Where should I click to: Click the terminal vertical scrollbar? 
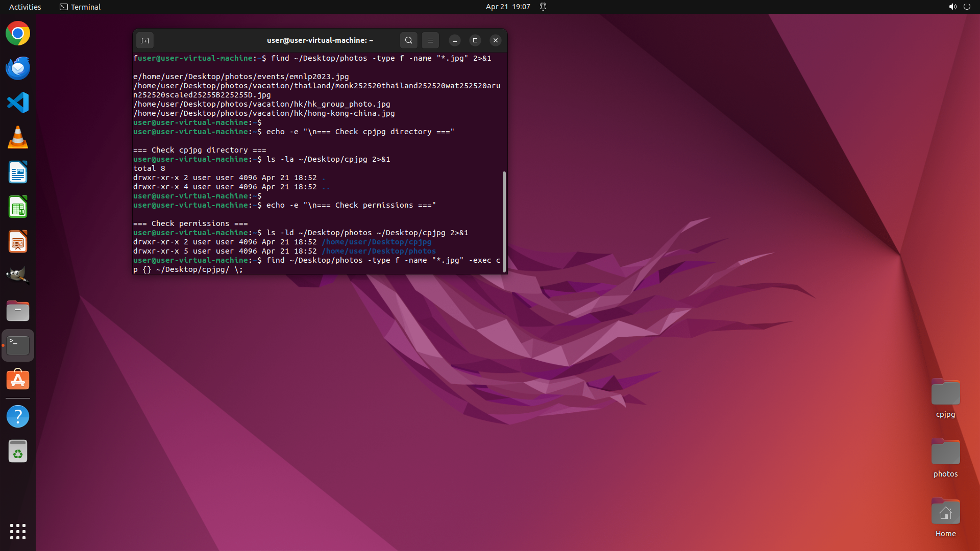click(x=504, y=221)
